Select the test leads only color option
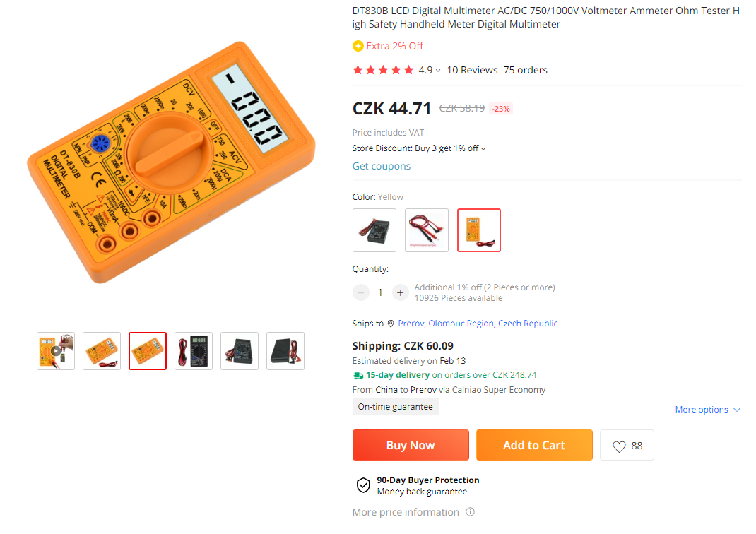756x534 pixels. [x=427, y=230]
